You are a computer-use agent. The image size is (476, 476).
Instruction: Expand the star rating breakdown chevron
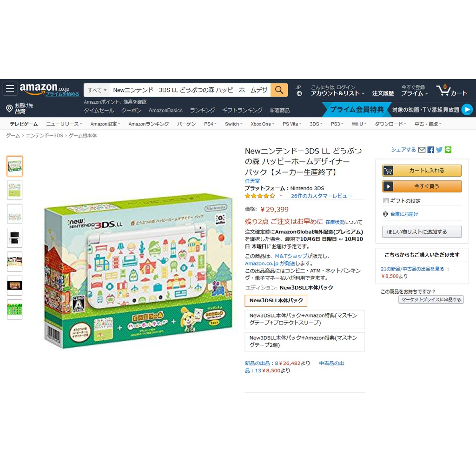pyautogui.click(x=281, y=196)
